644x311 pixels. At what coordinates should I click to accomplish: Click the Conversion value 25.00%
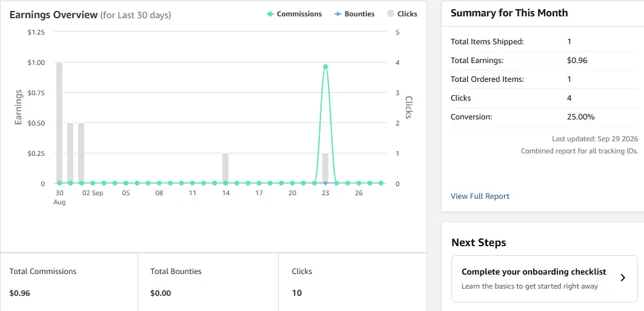(x=581, y=116)
